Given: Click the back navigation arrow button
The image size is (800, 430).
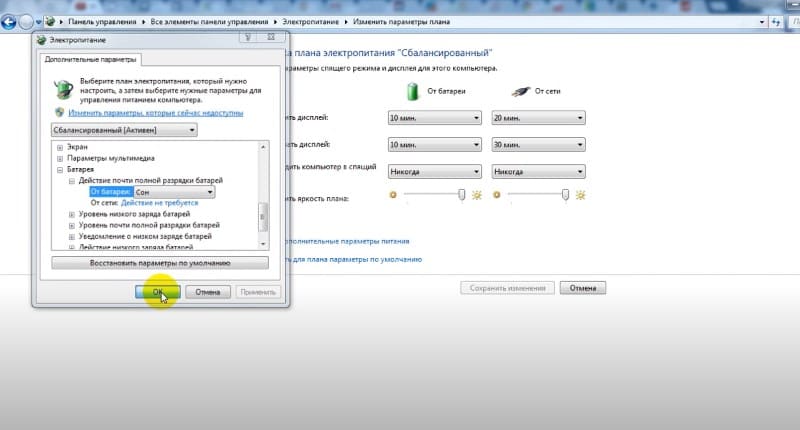Looking at the screenshot, I should [x=11, y=20].
